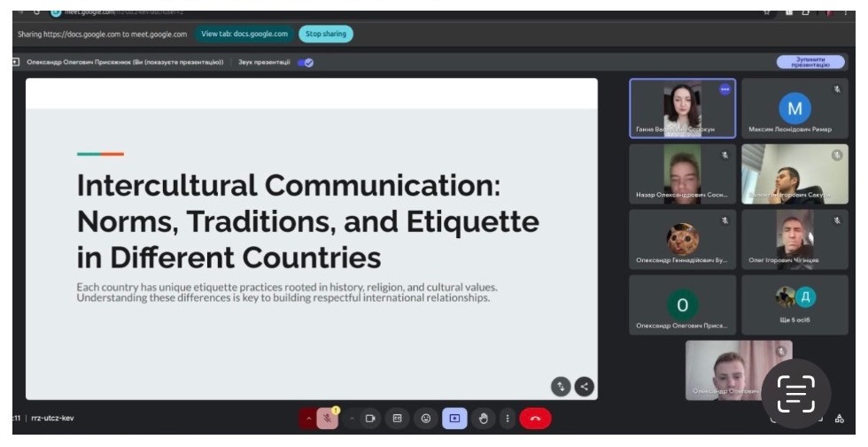
Task: Expand the microphone audio settings chevron
Action: point(309,419)
